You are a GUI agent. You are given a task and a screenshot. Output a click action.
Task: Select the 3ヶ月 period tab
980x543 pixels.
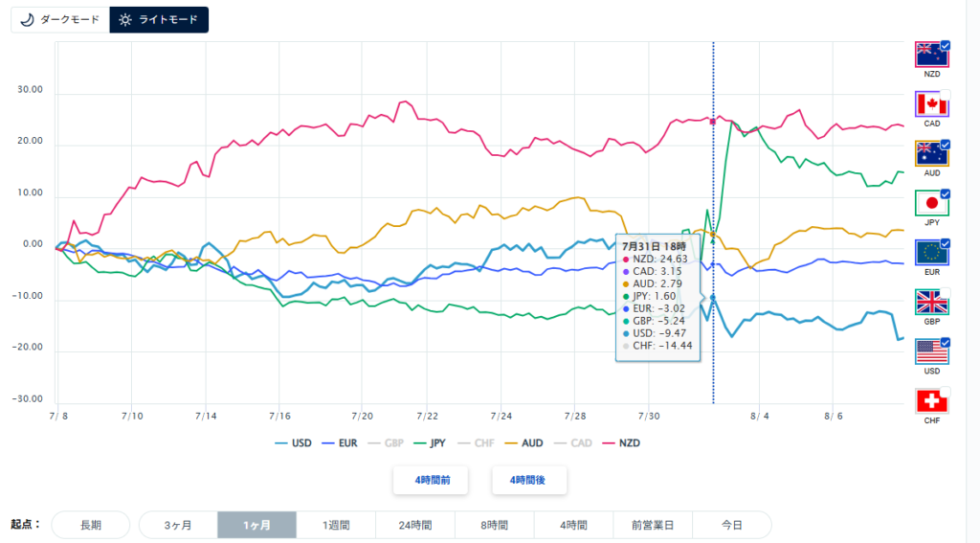point(178,525)
